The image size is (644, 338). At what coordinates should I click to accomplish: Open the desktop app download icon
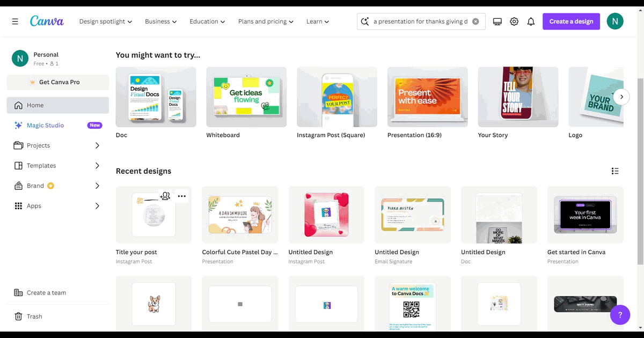tap(497, 21)
